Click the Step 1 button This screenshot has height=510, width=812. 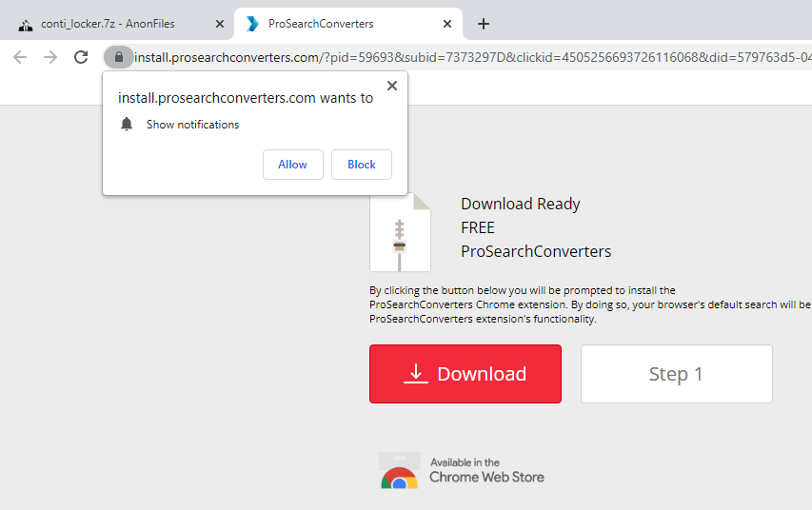click(x=676, y=374)
